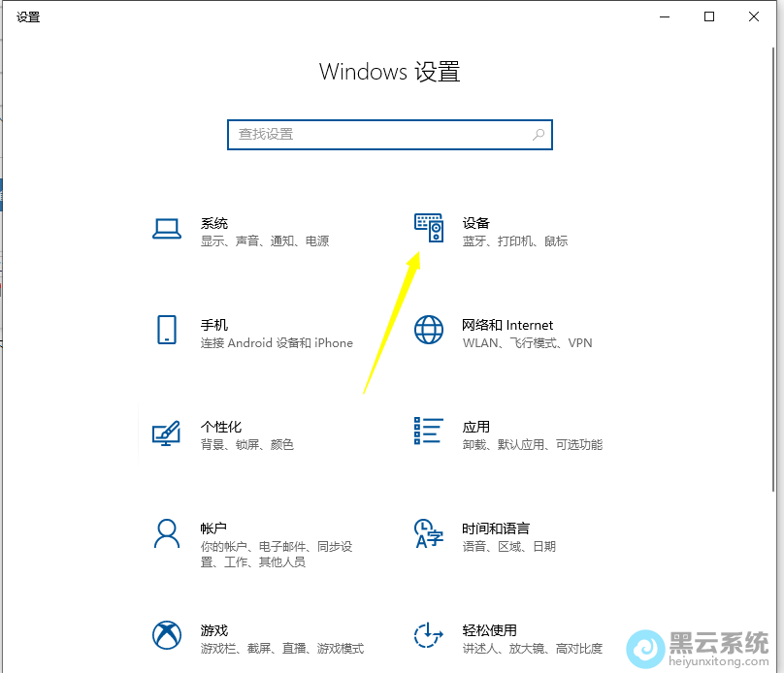Click the search magnifier in 查找设置 box

point(539,135)
